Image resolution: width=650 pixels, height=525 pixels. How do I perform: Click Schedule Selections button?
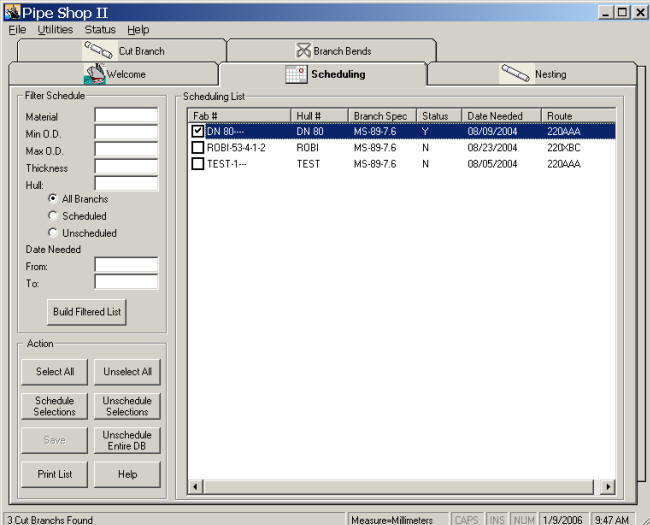tap(55, 406)
